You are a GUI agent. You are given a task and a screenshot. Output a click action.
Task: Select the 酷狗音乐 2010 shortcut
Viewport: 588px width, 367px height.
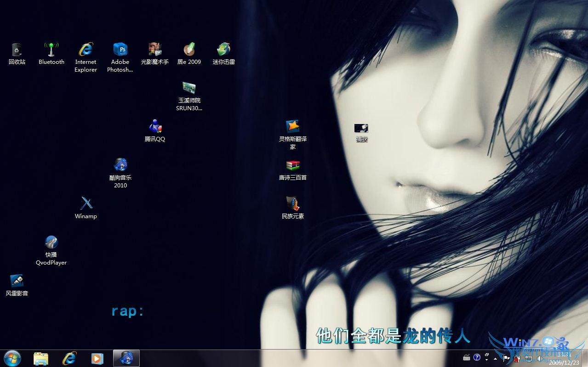point(120,174)
